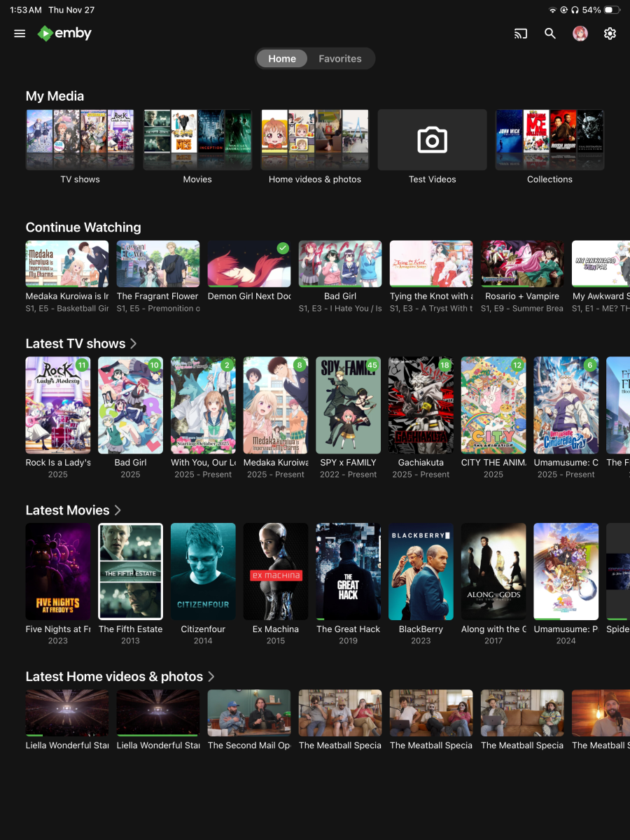Open Five Nights at Freddy's movie poster
Viewport: 630px width, 840px height.
coord(58,571)
